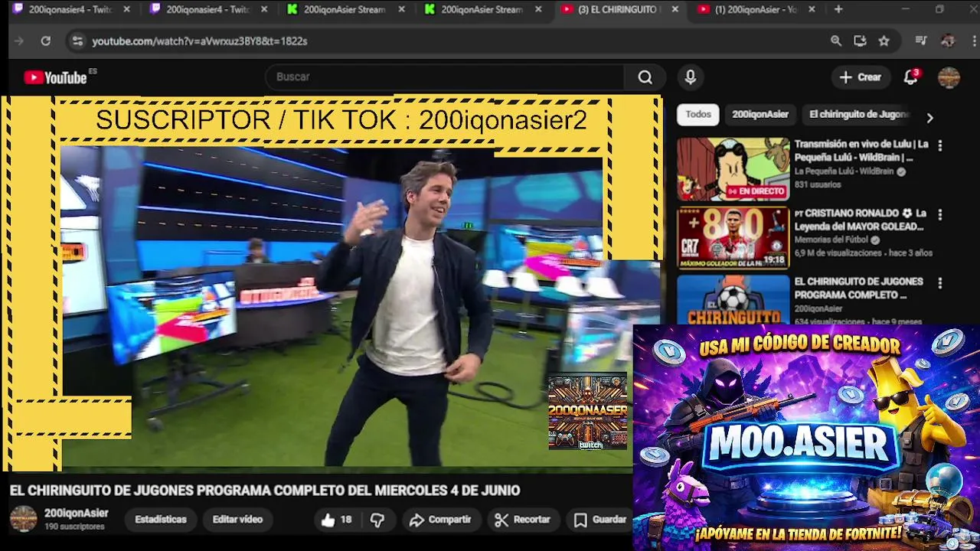Close the first 200iqonasier4 Twitch tab
980x551 pixels.
126,9
